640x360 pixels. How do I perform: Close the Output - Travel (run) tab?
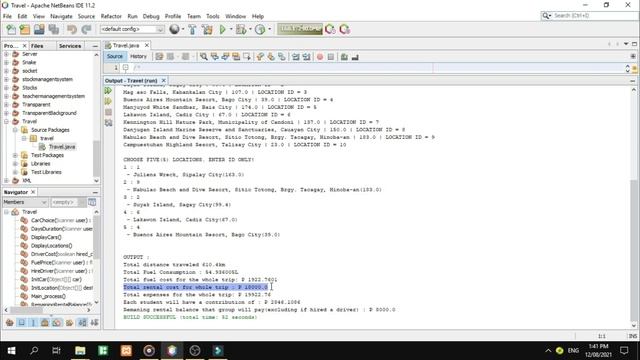163,80
